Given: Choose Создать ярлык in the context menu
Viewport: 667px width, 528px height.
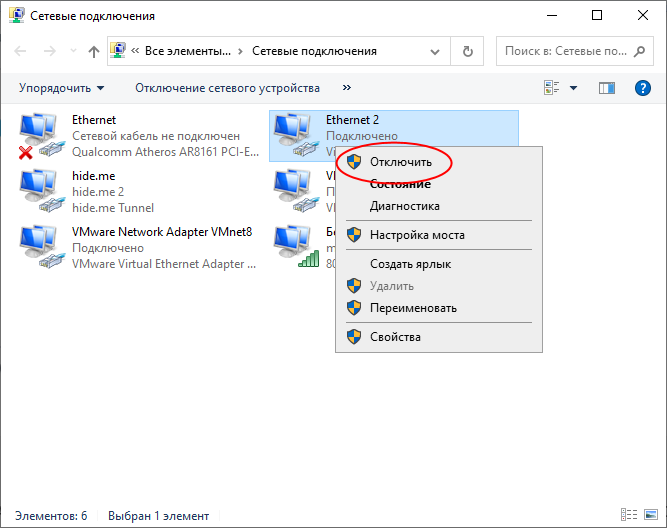Looking at the screenshot, I should [x=439, y=264].
